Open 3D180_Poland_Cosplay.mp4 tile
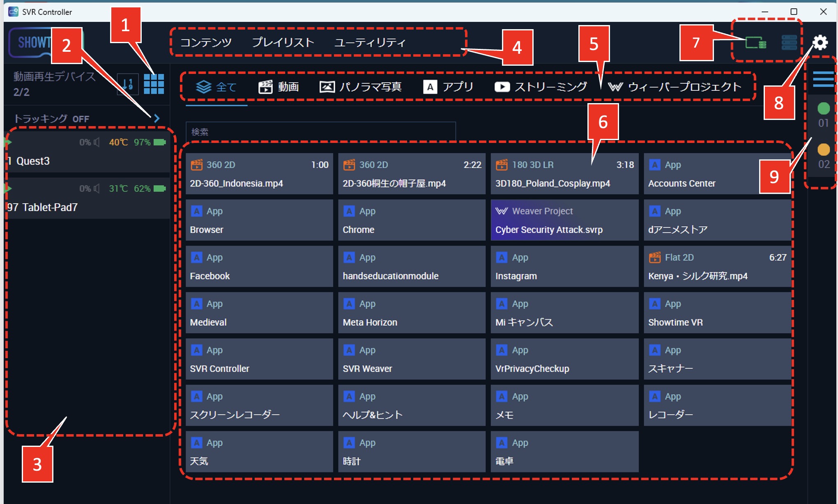838x504 pixels. coord(564,174)
